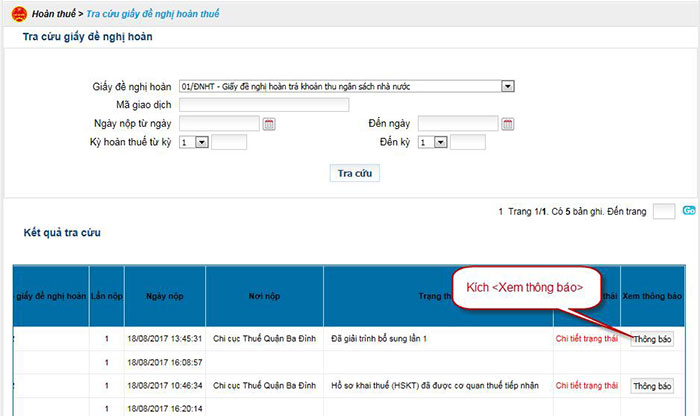Open Chi tiết trạng thái for Đã giải trình row

(x=587, y=339)
